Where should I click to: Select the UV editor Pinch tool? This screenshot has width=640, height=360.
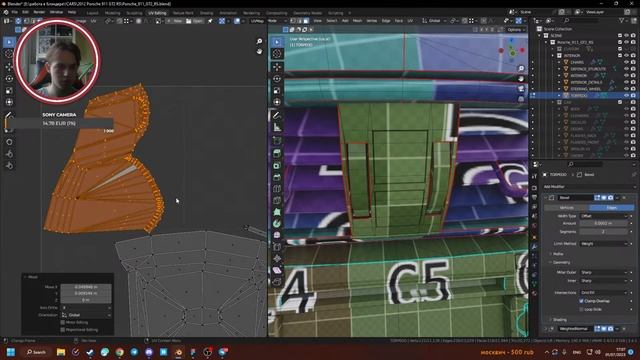(9, 165)
